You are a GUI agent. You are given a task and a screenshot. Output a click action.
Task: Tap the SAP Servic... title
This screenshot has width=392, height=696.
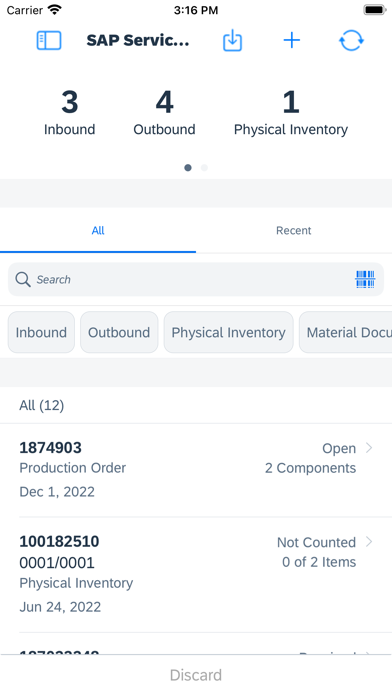coord(138,40)
